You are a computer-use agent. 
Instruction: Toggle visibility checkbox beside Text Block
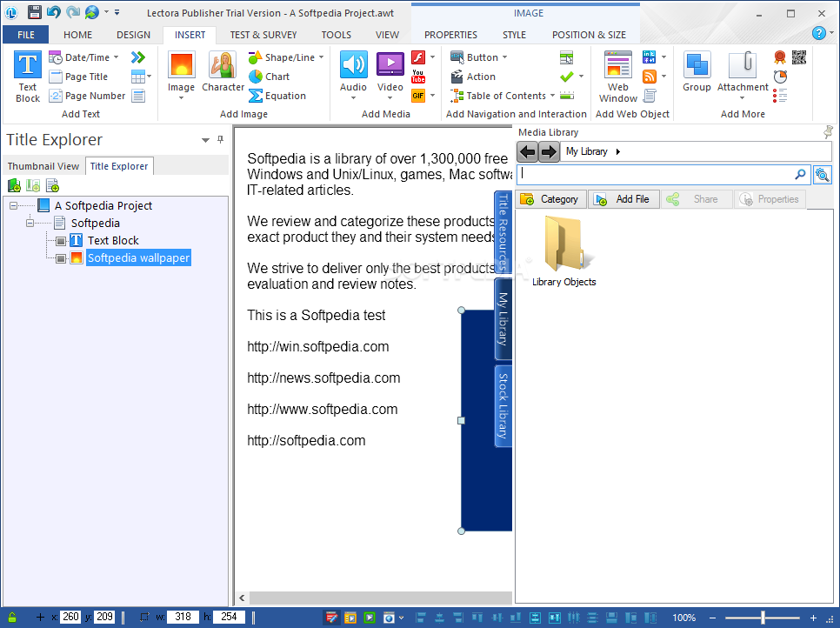pos(61,241)
